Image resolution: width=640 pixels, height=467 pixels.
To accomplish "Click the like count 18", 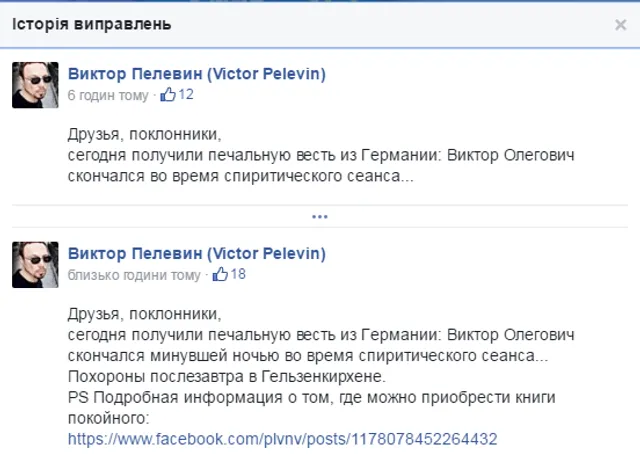I will 238,273.
